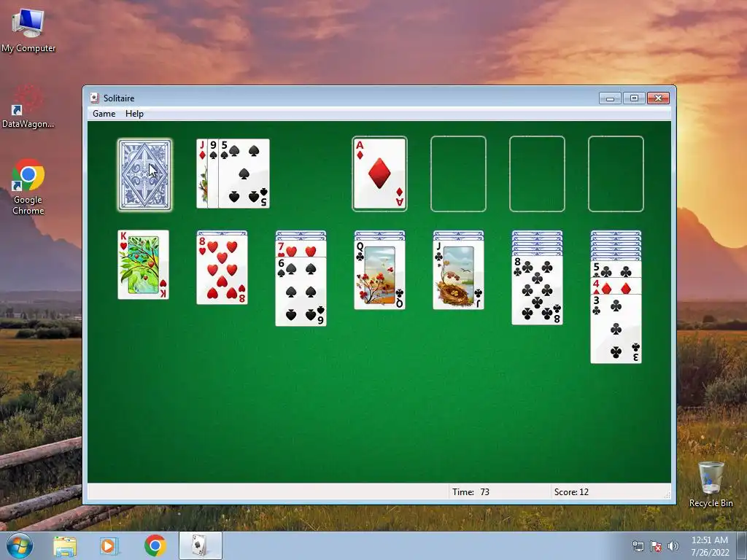Open the Action Center flag icon
Viewport: 747px width, 560px height.
[656, 546]
